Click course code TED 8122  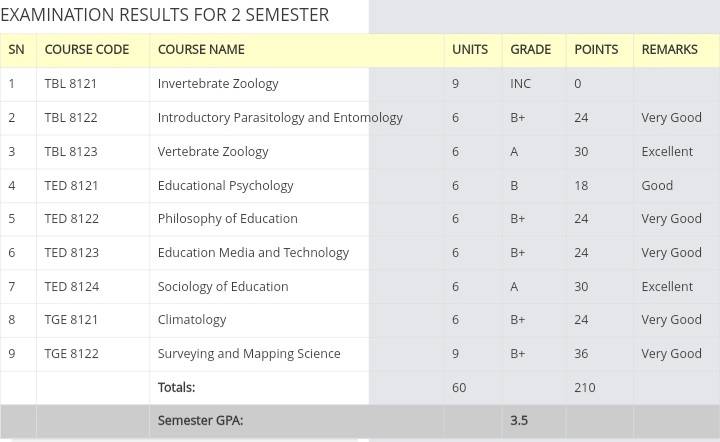[x=72, y=218]
